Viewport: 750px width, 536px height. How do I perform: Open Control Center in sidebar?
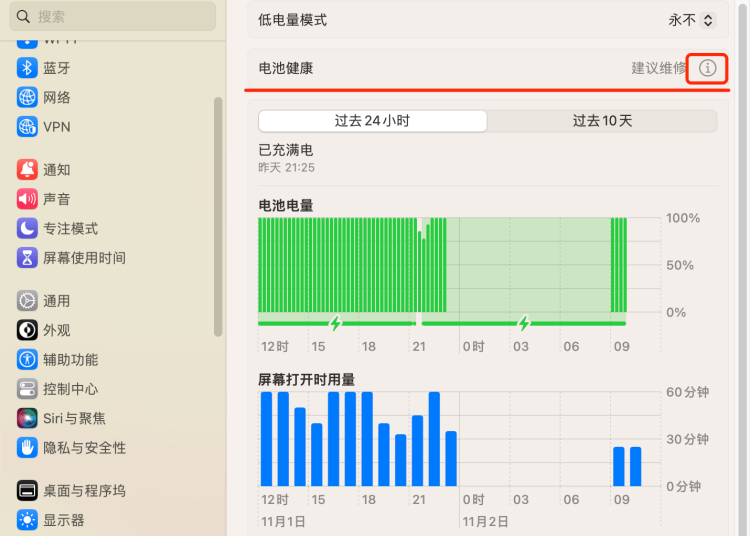[70, 389]
